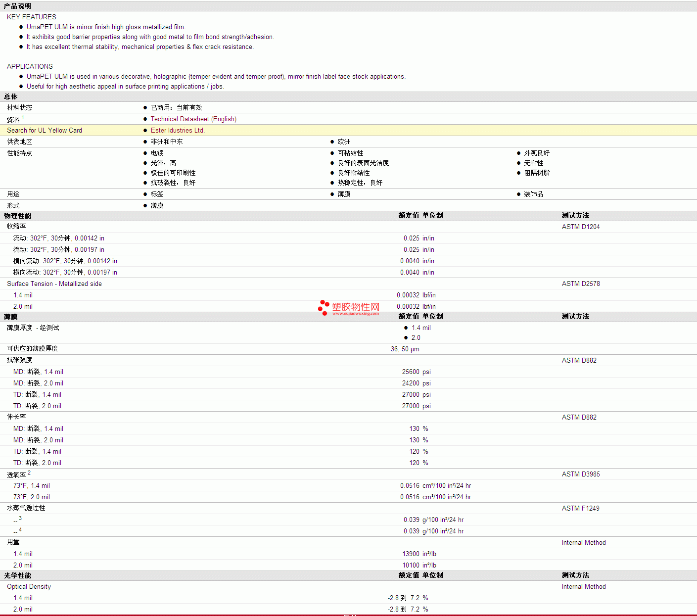Click the 总体 section header
The image size is (697, 616).
[10, 96]
